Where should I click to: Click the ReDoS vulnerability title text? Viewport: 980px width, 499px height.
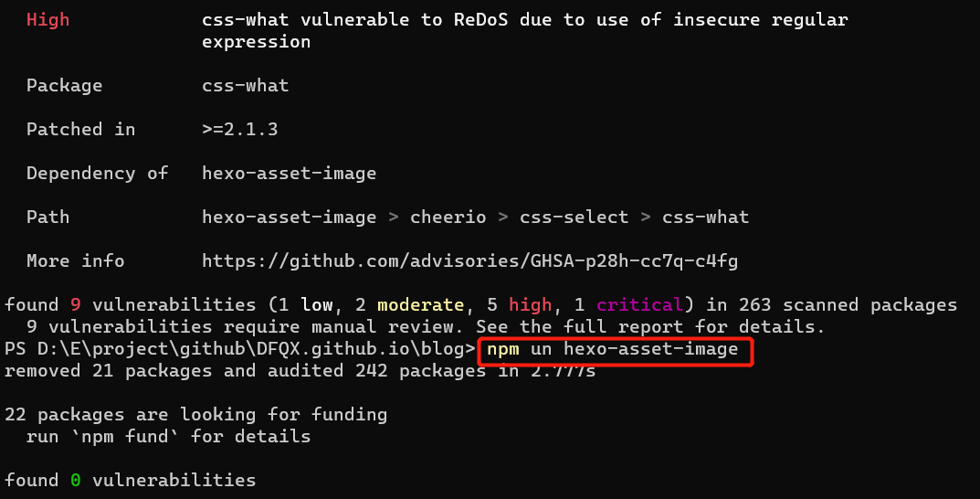click(x=525, y=31)
